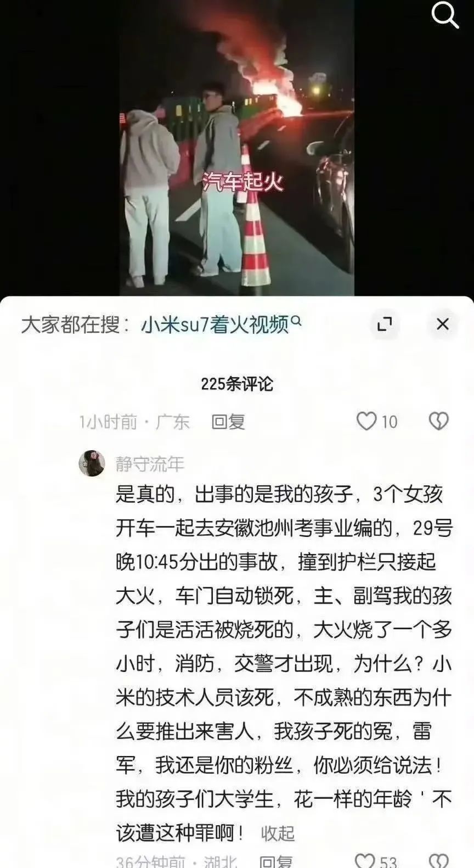The width and height of the screenshot is (474, 868).
Task: Expand comments panel to full screen
Action: click(385, 324)
